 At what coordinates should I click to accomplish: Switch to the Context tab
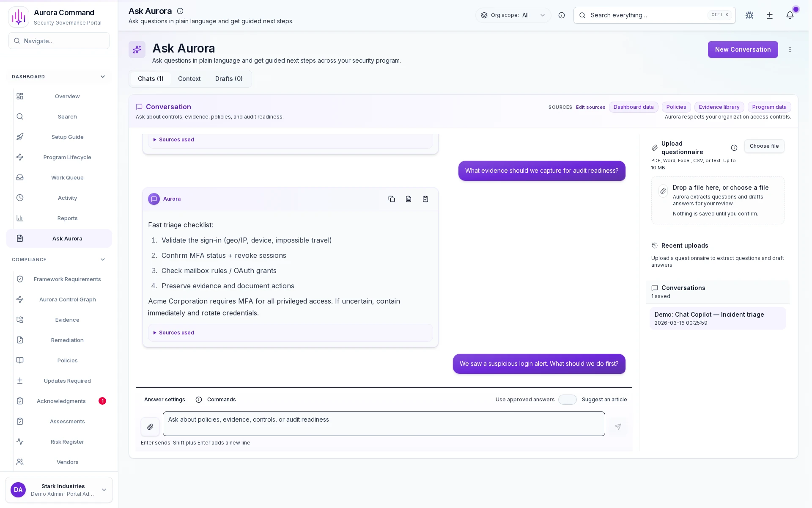(189, 79)
